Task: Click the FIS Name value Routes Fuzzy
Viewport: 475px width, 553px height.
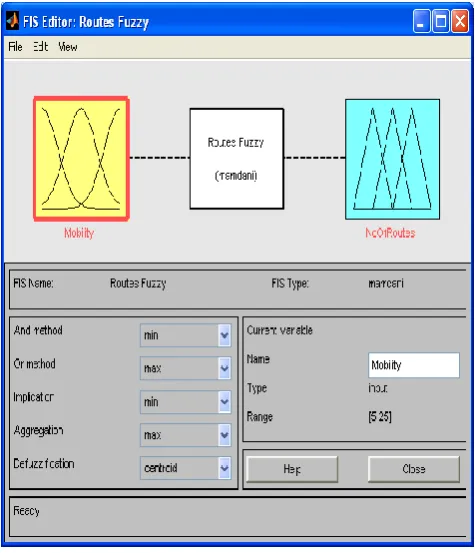Action: click(x=138, y=283)
